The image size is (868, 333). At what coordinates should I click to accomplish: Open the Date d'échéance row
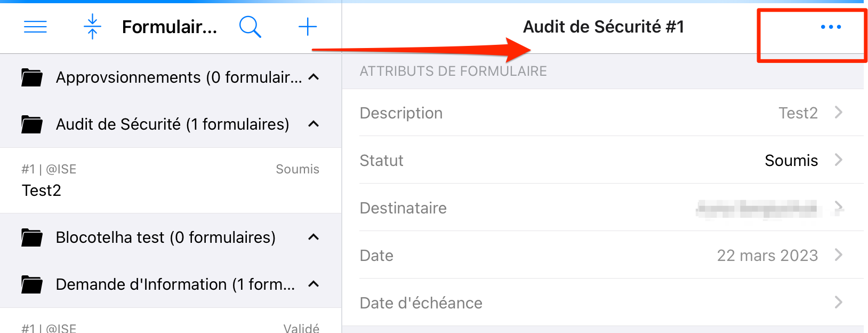[602, 303]
